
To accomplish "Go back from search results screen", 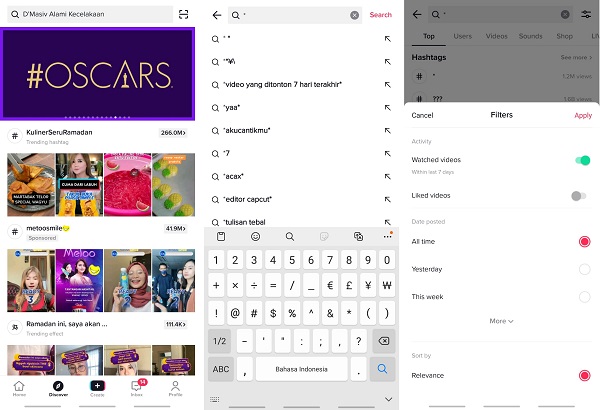I will (417, 15).
